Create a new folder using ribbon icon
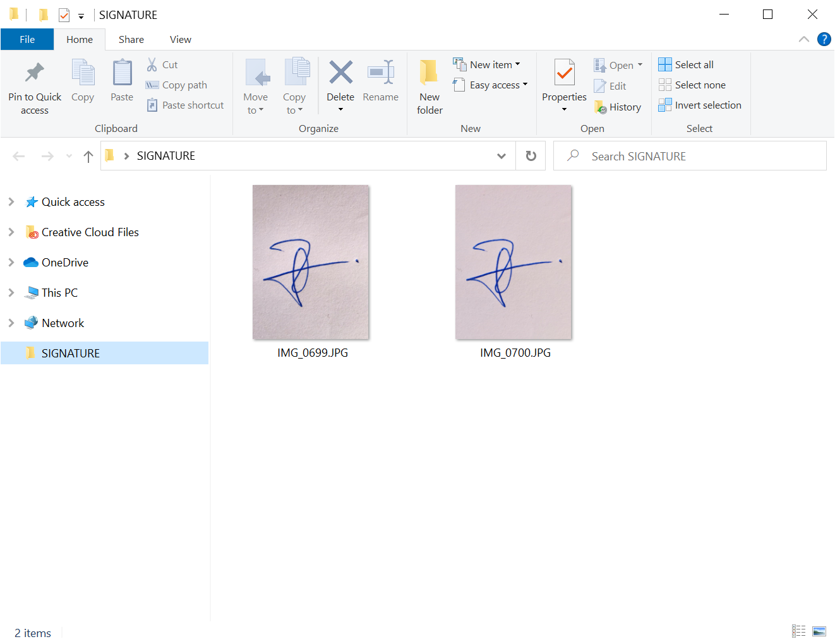 [430, 73]
